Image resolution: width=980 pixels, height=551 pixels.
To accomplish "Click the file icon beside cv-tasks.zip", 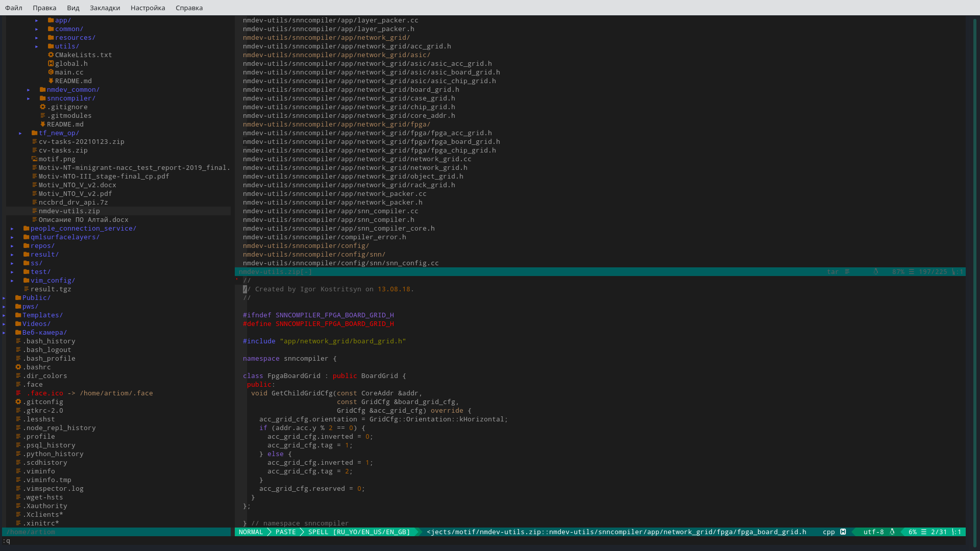I will pos(35,151).
